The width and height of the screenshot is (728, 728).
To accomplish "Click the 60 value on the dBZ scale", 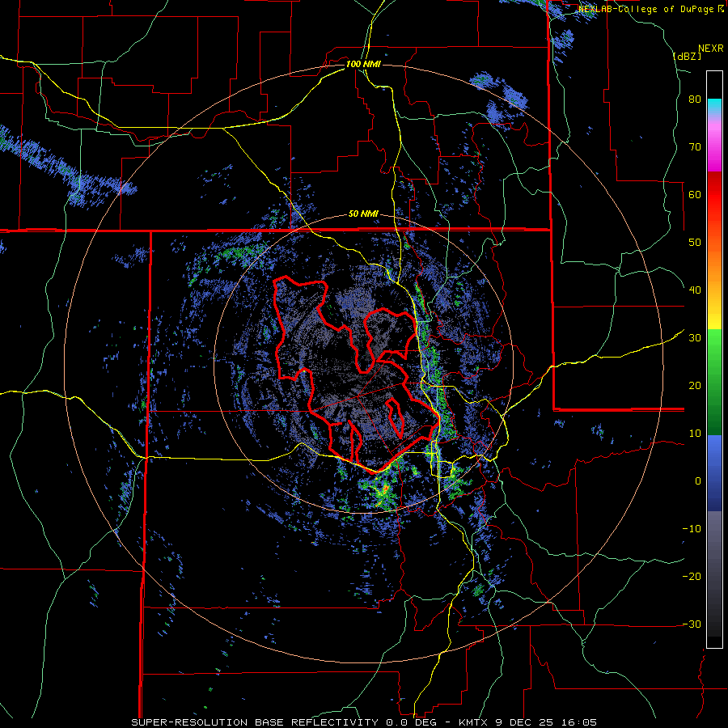I will (x=695, y=194).
